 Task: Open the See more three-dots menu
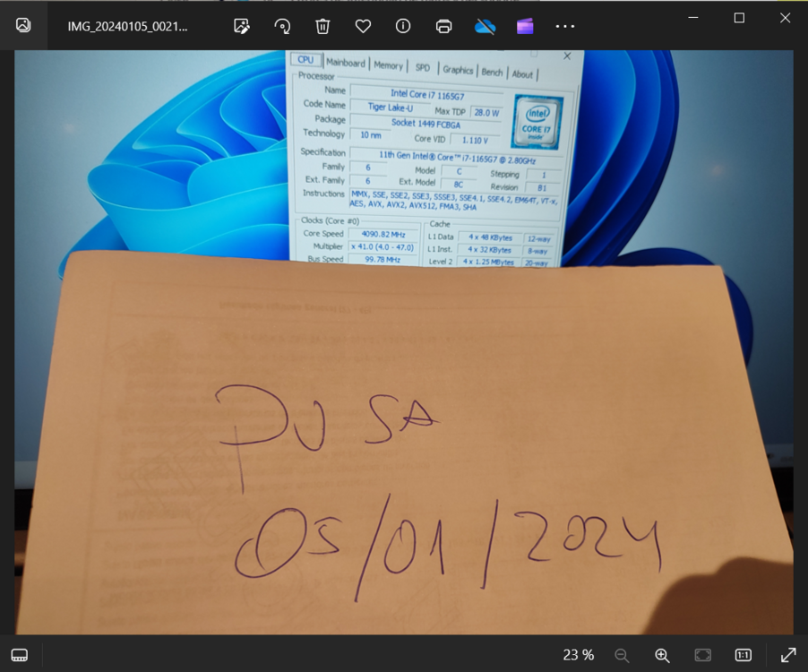click(x=564, y=26)
